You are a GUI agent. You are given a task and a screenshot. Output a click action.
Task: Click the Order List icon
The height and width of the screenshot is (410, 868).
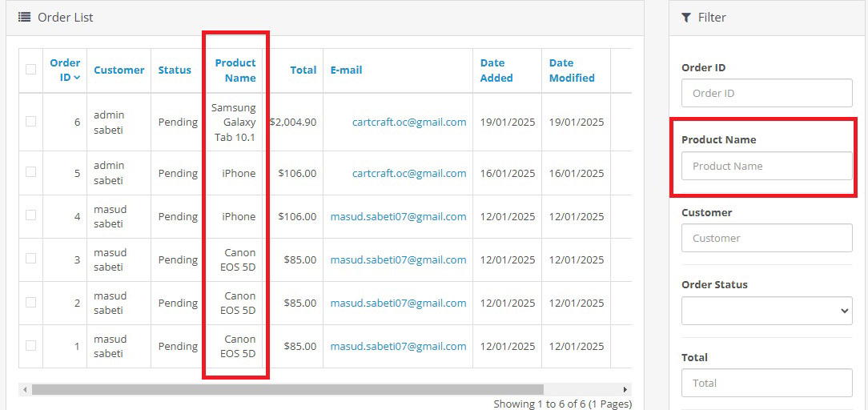coord(25,17)
